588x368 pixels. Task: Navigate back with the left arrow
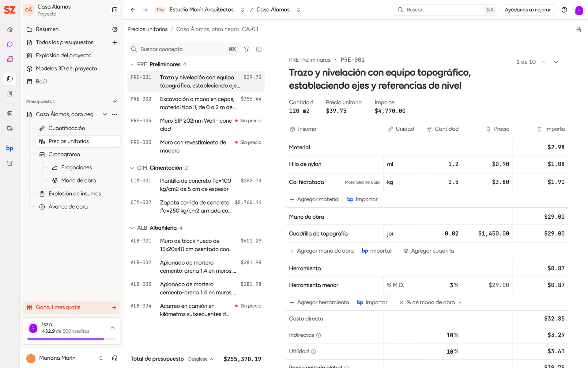[x=133, y=10]
